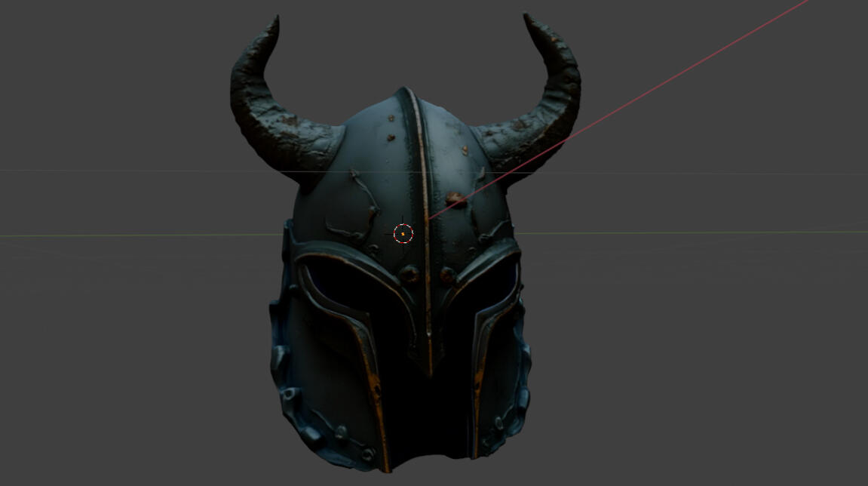Image resolution: width=868 pixels, height=486 pixels.
Task: Click inside the left eye opening
Action: 339,291
